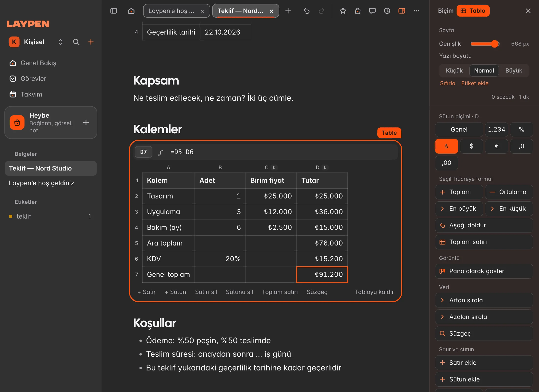Click the Sıfırla link

[448, 83]
